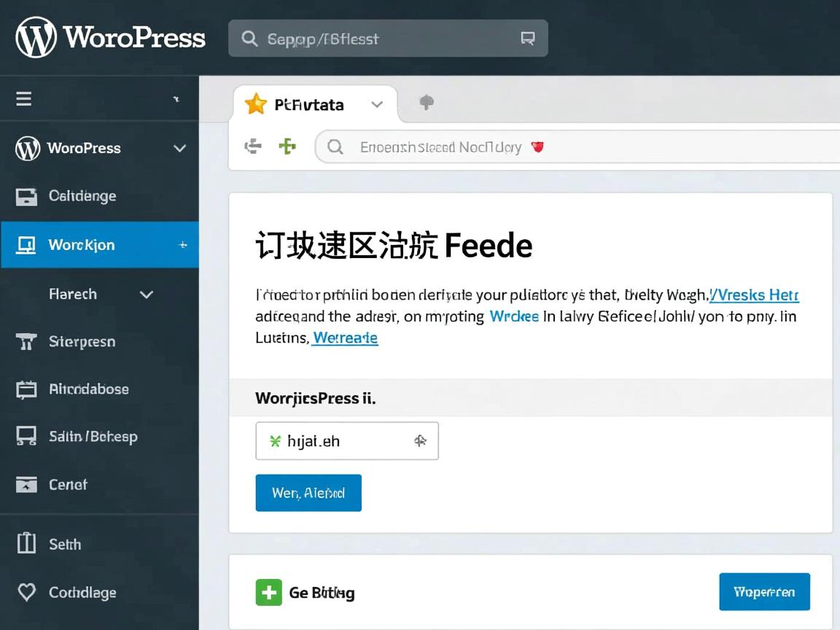Select Seth in the sidebar menu
Screen dimensions: 840x630
click(66, 543)
